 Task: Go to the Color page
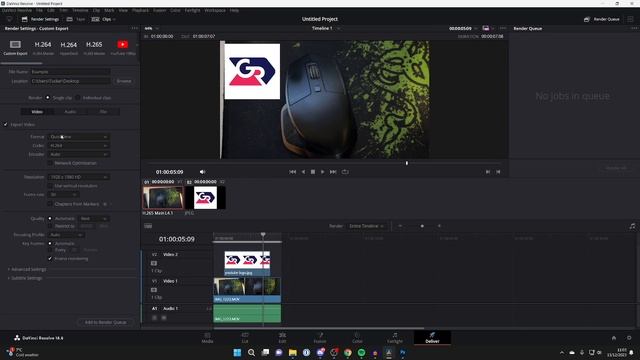pyautogui.click(x=357, y=338)
